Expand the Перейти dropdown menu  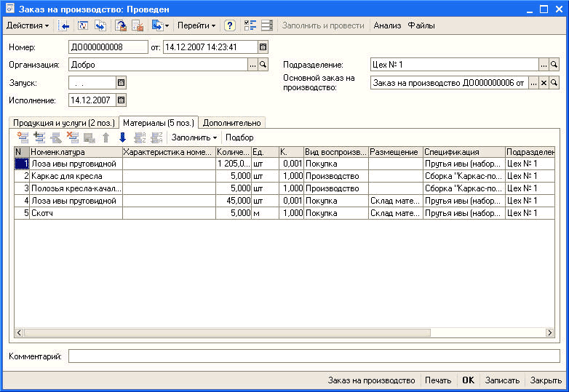point(196,25)
